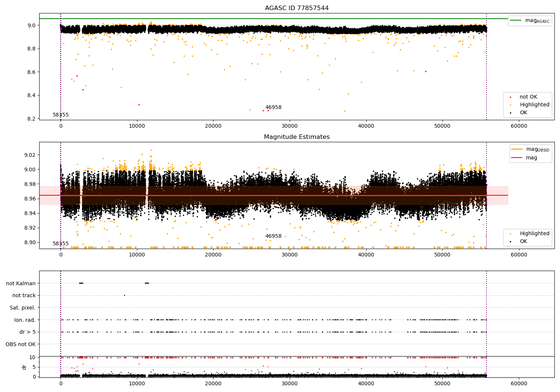Click the title "AGASC ID 77857544"
This screenshot has width=560, height=392.
click(297, 8)
